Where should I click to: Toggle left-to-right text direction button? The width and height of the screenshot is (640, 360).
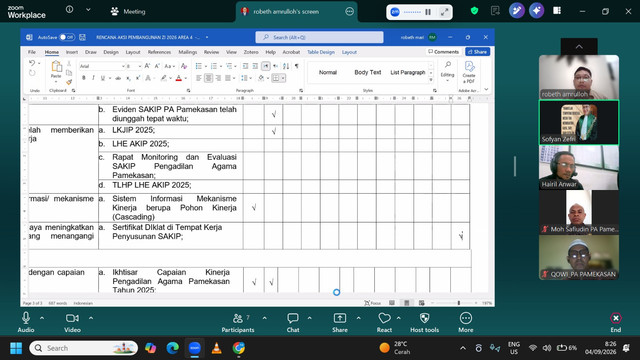266,66
